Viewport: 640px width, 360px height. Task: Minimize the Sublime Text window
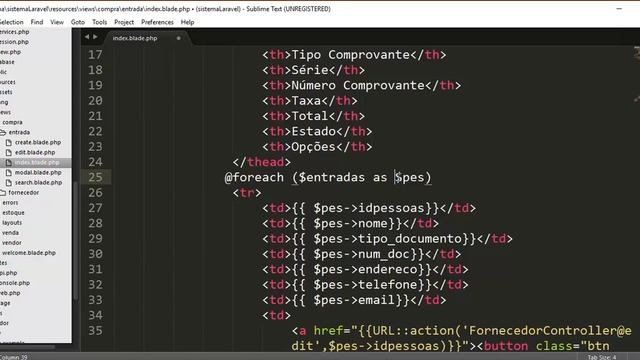pos(619,9)
